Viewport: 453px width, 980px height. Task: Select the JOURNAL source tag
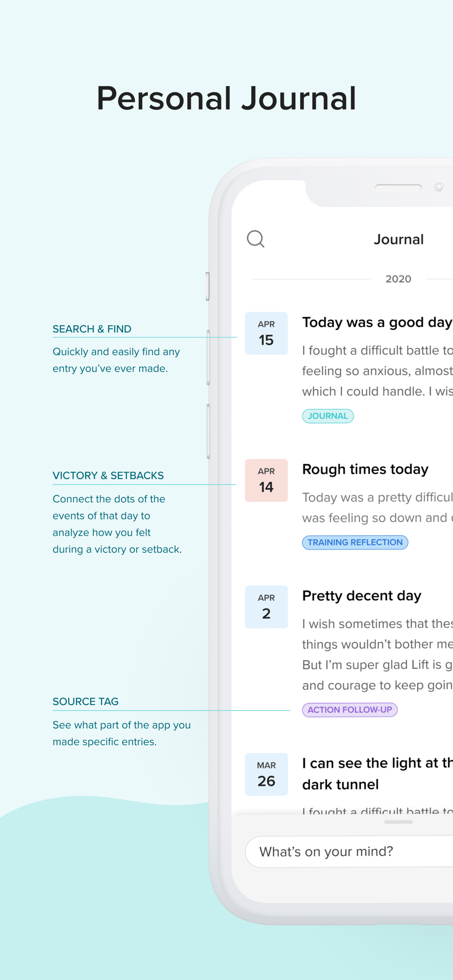coord(328,416)
